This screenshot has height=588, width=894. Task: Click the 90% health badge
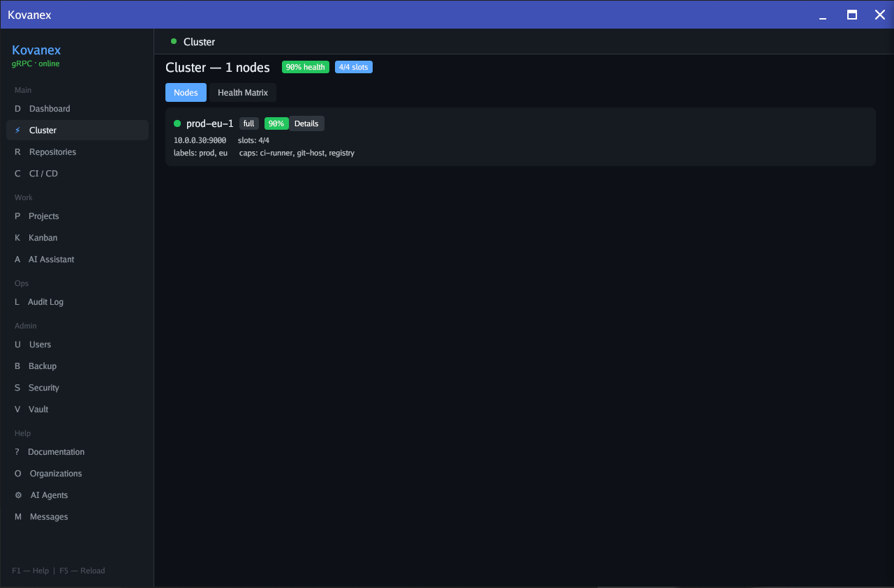pyautogui.click(x=305, y=67)
